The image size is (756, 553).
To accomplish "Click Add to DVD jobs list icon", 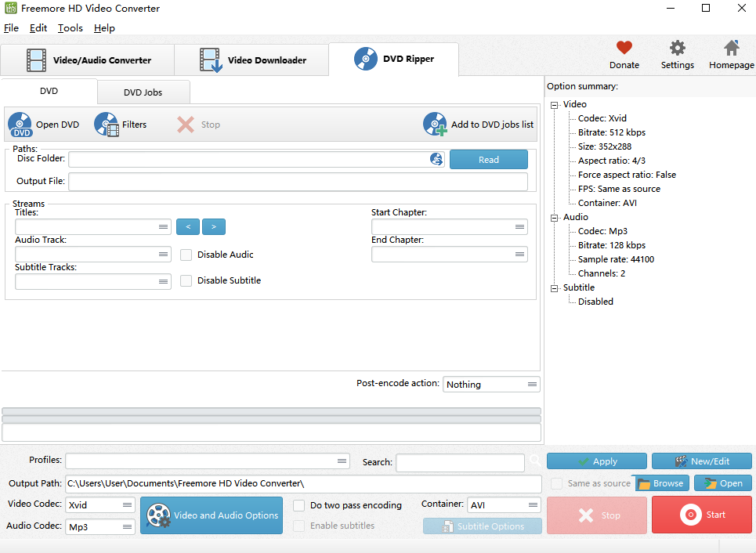I will [435, 125].
